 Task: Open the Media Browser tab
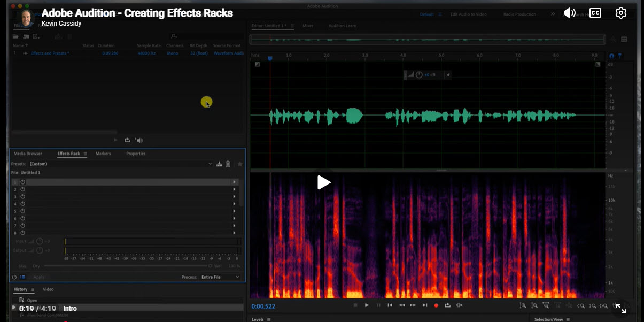point(28,154)
